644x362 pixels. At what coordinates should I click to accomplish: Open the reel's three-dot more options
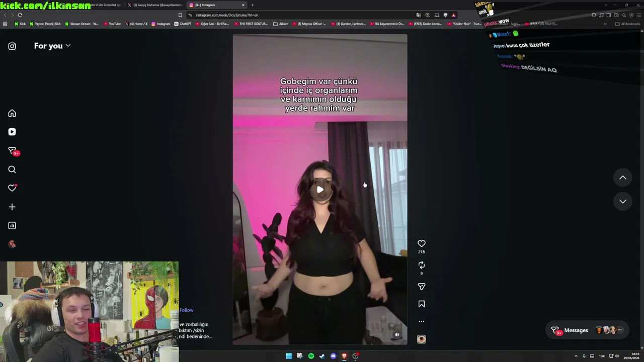pyautogui.click(x=422, y=321)
